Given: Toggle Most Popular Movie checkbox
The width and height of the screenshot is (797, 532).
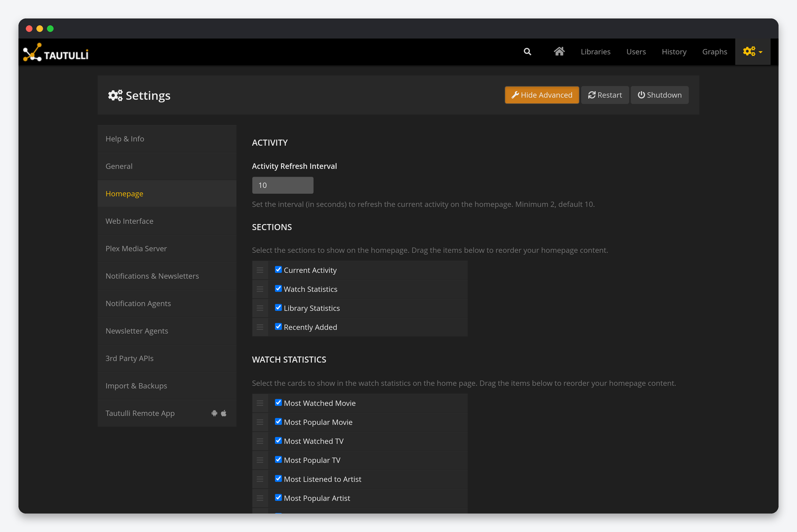Looking at the screenshot, I should click(x=278, y=422).
